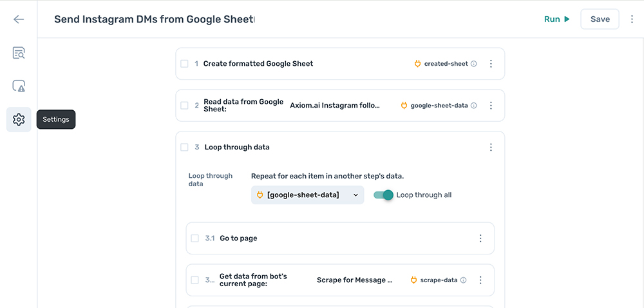Screen dimensions: 644x308
Task: Click Get data from bot's current page title
Action: coord(253,280)
